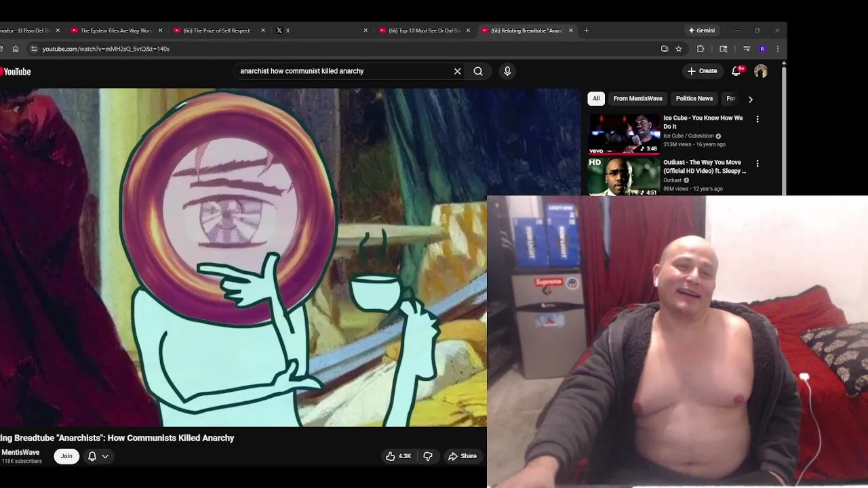Close the Top 10 Must See tab
Image resolution: width=868 pixels, height=488 pixels.
point(469,30)
